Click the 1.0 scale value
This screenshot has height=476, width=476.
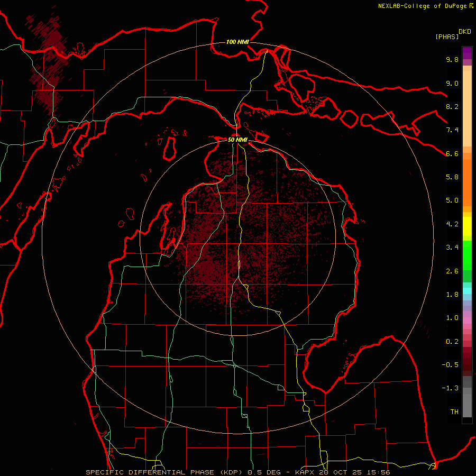(x=452, y=318)
